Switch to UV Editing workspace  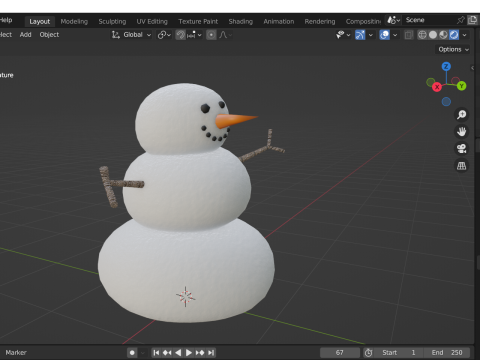152,22
